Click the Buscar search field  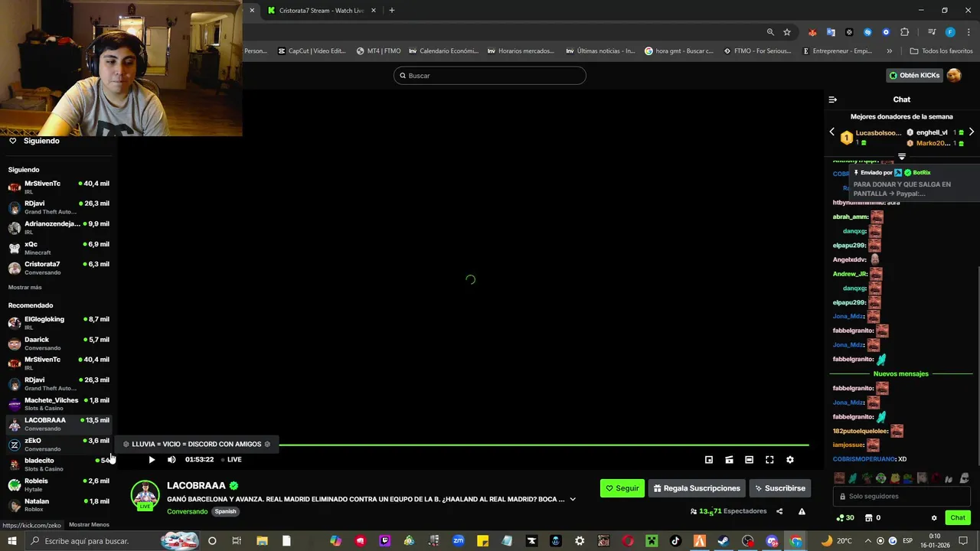click(x=490, y=76)
